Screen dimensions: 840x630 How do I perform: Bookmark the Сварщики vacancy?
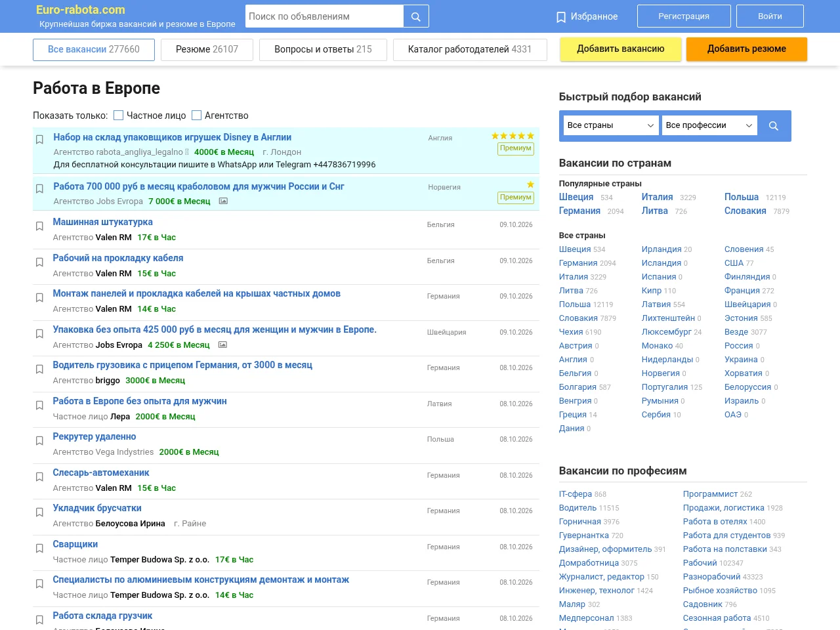tap(39, 548)
